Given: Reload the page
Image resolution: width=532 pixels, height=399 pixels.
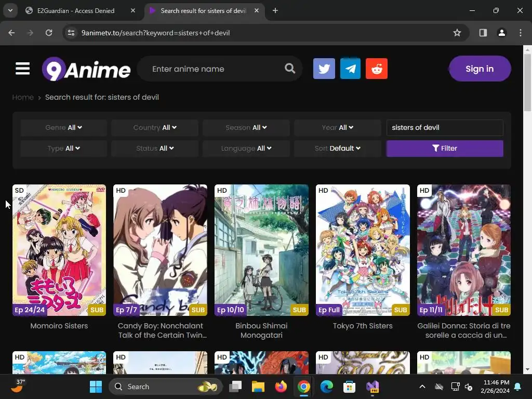Looking at the screenshot, I should (x=49, y=33).
